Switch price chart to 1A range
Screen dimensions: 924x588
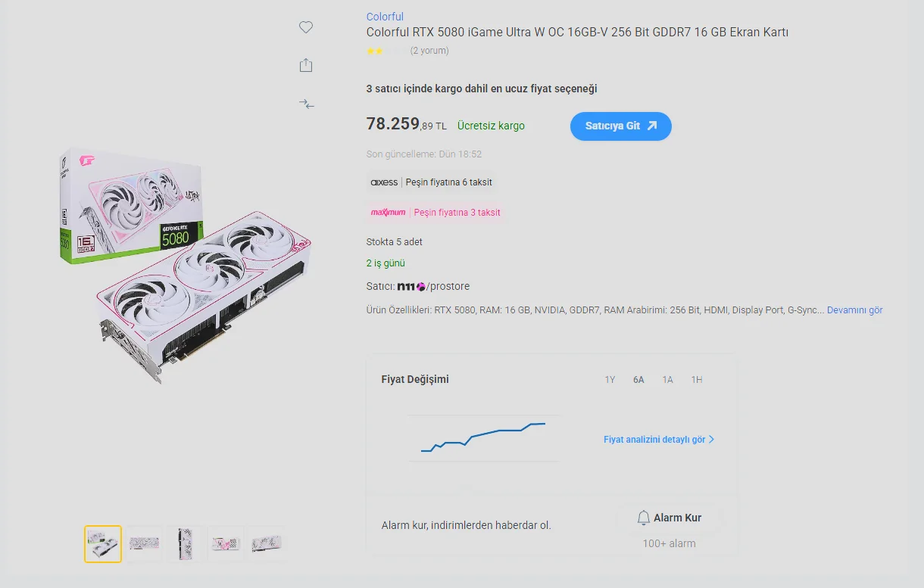coord(667,380)
